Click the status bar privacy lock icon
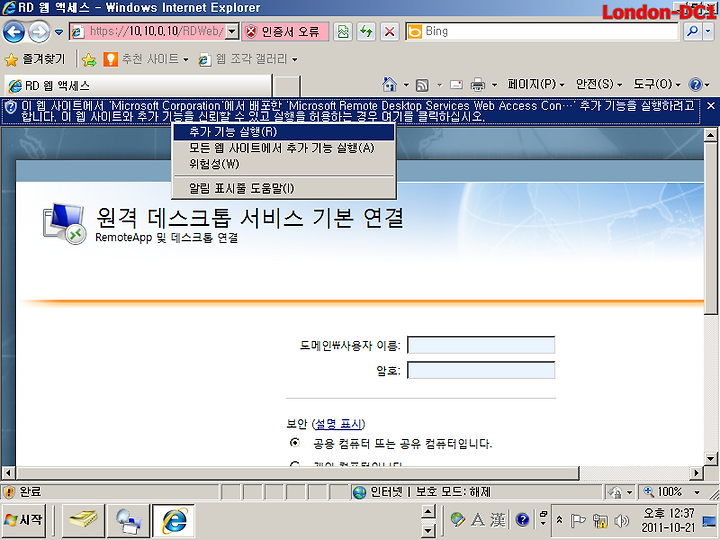Viewport: 720px width, 540px height. point(615,492)
